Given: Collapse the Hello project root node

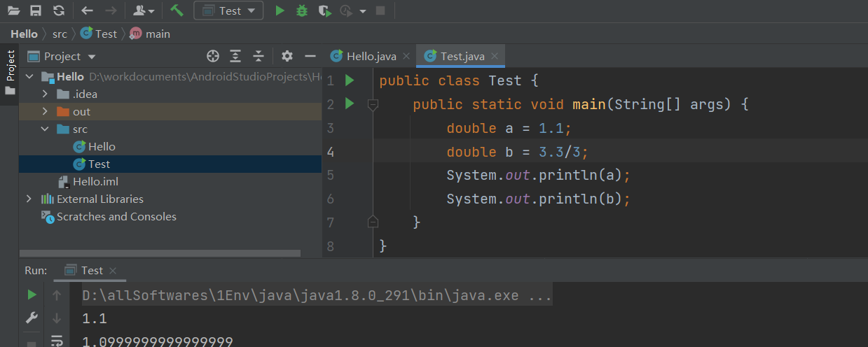Looking at the screenshot, I should (29, 76).
